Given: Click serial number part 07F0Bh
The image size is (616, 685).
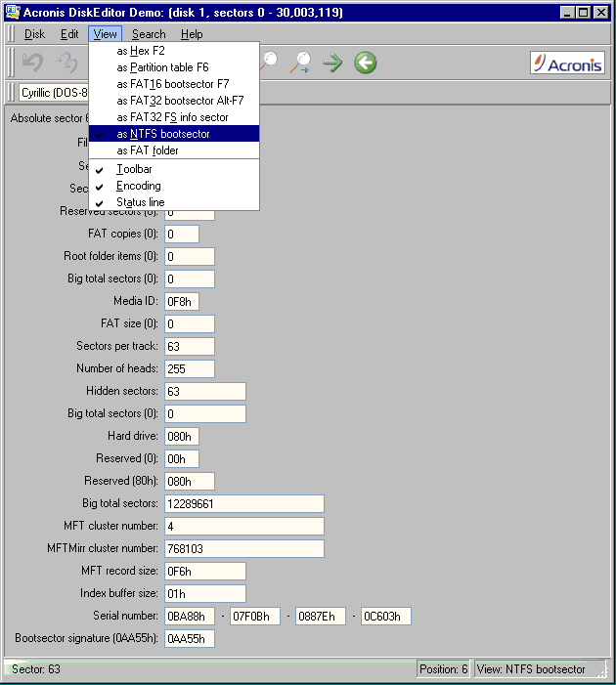Looking at the screenshot, I should coord(255,616).
